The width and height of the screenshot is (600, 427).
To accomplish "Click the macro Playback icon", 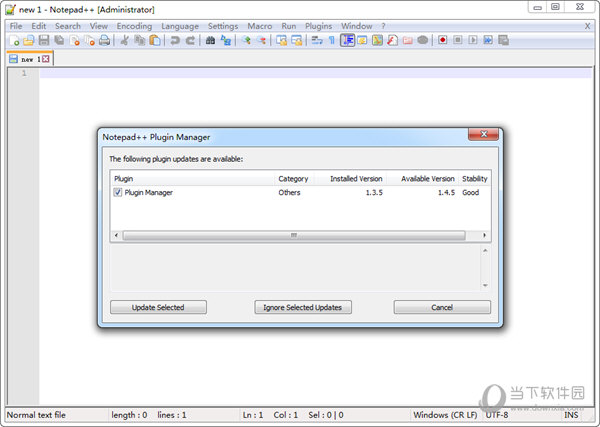I will pyautogui.click(x=473, y=40).
